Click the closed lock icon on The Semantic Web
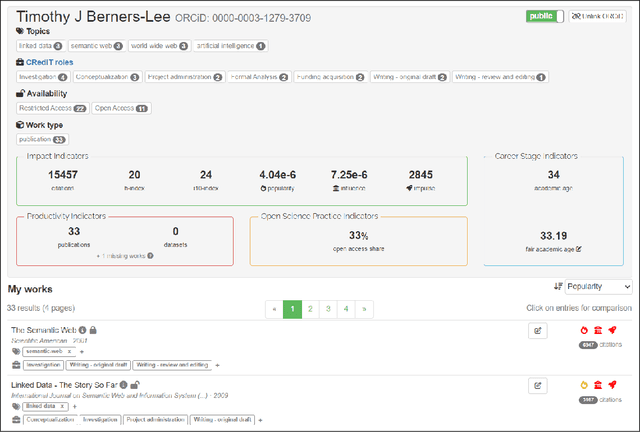 [93, 330]
